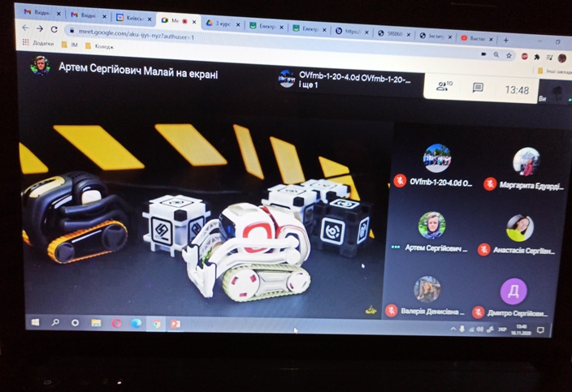Close the YouTube browser tab
Image resolution: width=572 pixels, height=392 pixels.
[491, 39]
